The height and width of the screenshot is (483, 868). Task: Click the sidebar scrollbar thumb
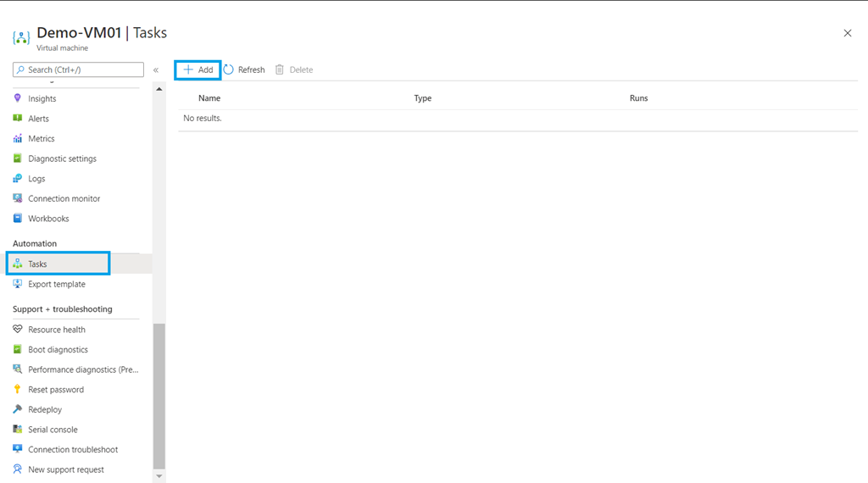coord(159,396)
